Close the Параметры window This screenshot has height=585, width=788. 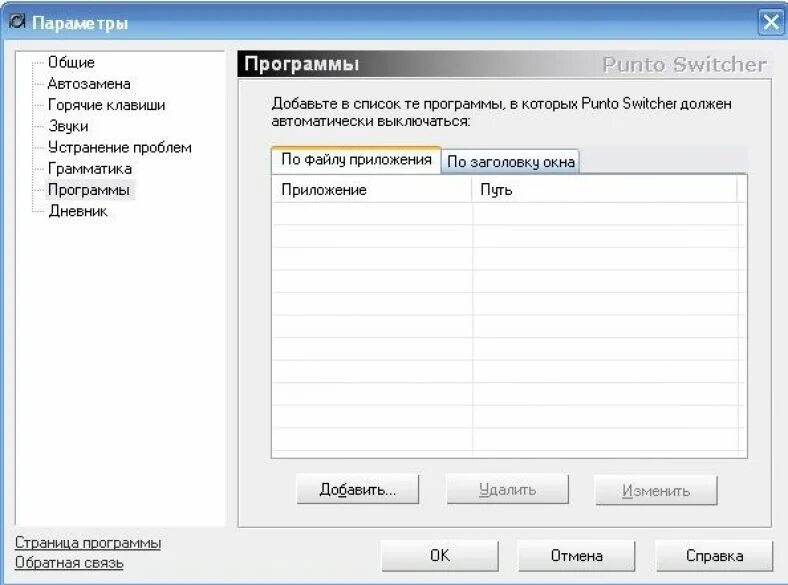pyautogui.click(x=770, y=22)
